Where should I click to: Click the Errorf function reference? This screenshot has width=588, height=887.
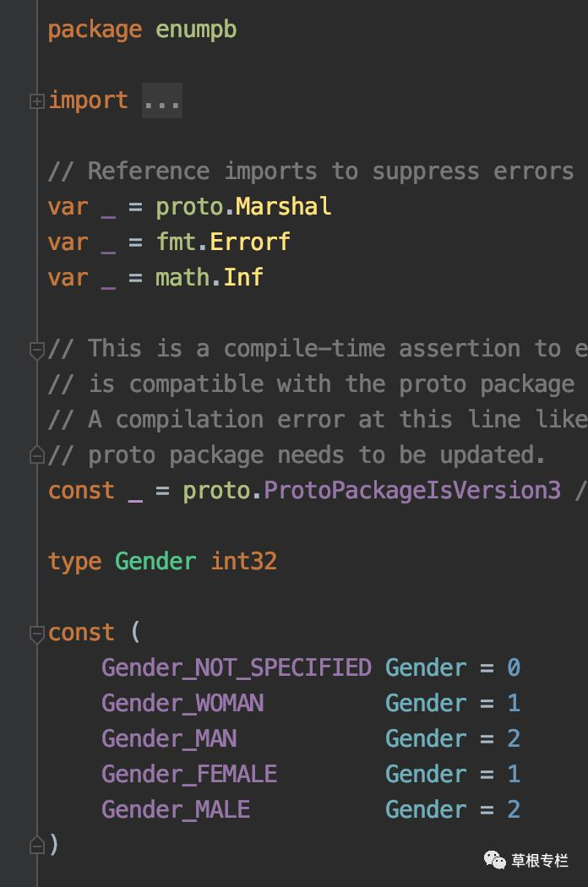click(249, 242)
